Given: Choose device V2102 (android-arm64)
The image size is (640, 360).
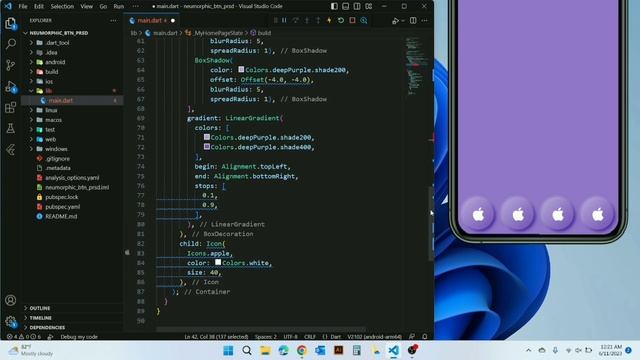Looking at the screenshot, I should [374, 337].
